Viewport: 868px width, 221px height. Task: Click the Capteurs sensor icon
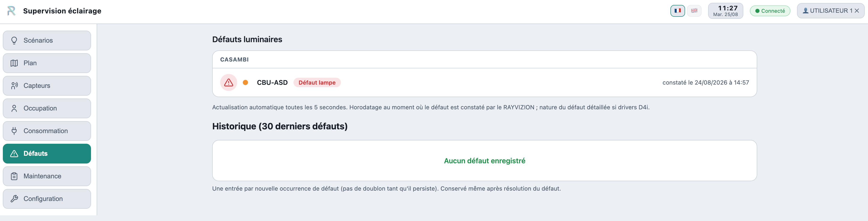point(14,86)
